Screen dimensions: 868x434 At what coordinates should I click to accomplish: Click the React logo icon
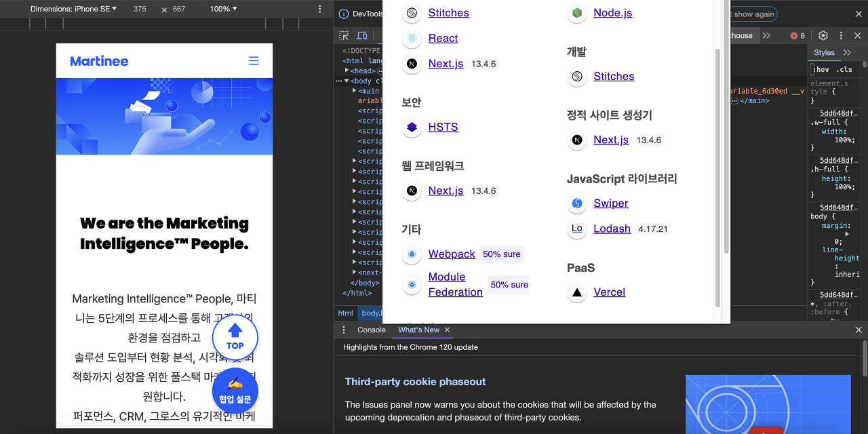(412, 39)
